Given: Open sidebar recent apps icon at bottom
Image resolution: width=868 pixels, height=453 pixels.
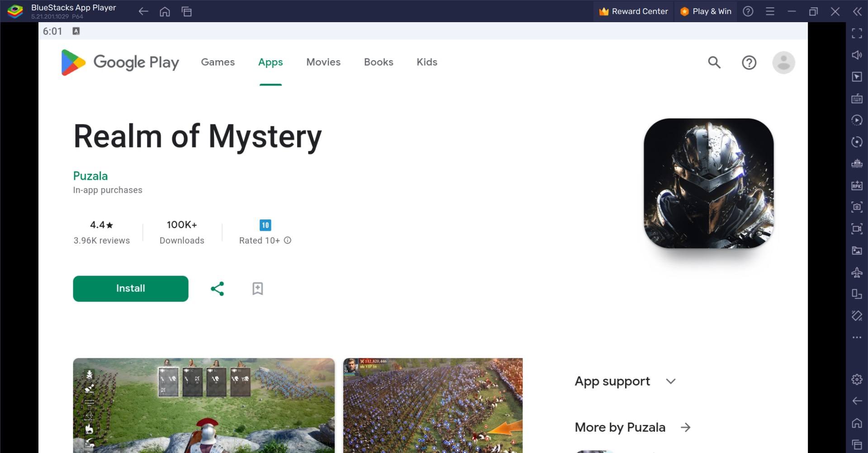Looking at the screenshot, I should [857, 444].
